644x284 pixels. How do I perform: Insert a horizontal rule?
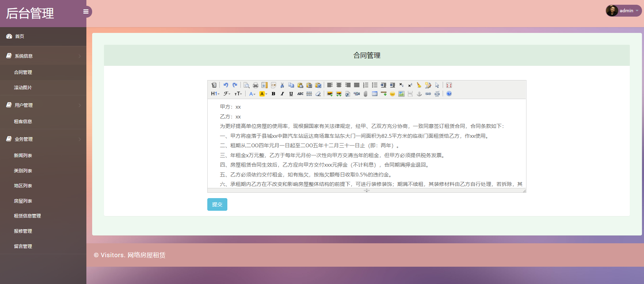point(383,94)
